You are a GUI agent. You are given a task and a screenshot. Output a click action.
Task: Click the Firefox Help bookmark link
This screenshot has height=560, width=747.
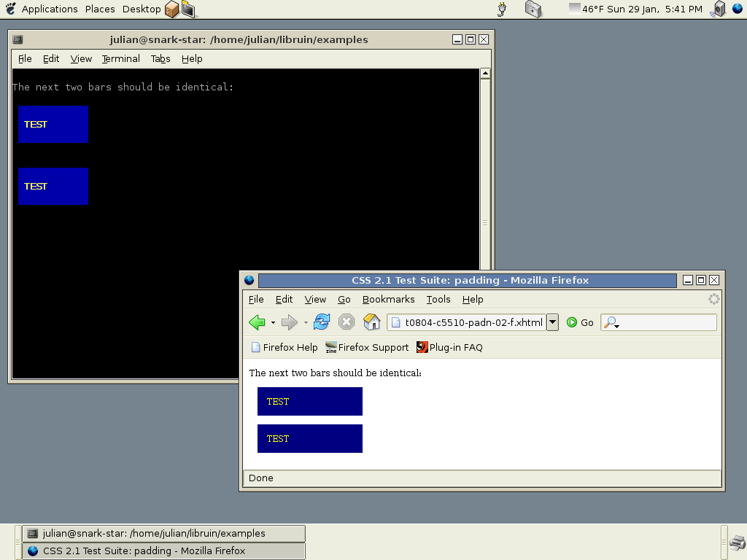(285, 347)
